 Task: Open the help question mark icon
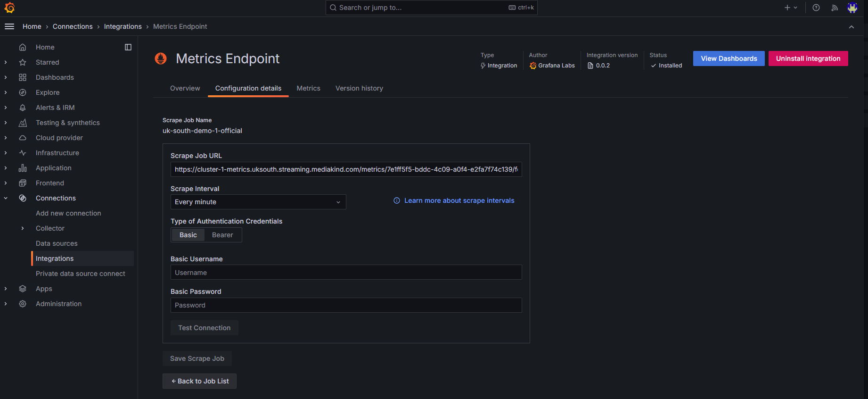(x=816, y=8)
